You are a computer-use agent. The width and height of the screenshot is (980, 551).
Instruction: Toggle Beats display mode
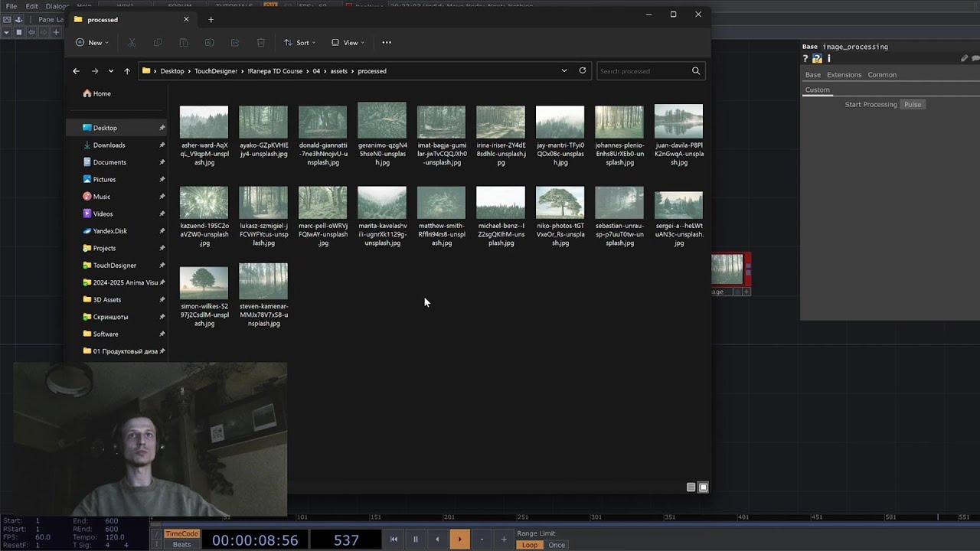181,545
